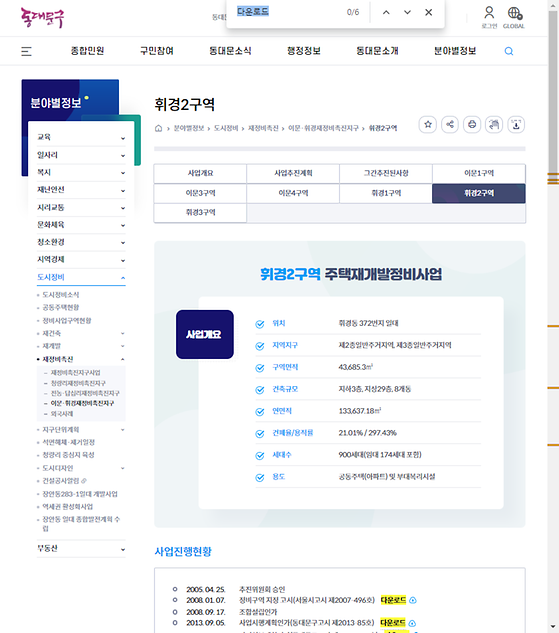The height and width of the screenshot is (633, 559).
Task: Open the GLOBAL language globe icon
Action: (514, 13)
